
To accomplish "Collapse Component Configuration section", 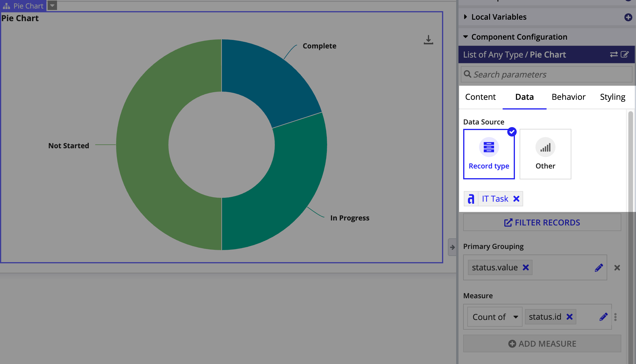I will pos(466,37).
